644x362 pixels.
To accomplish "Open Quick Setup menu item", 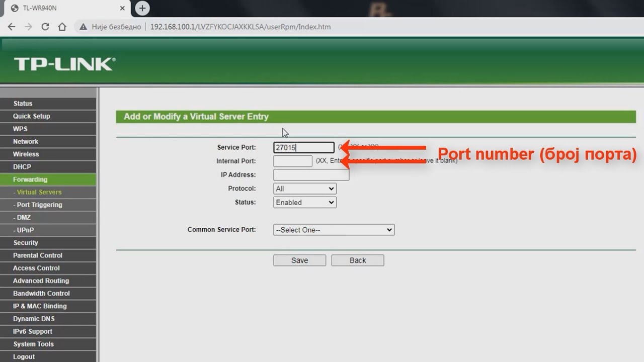I will pos(48,116).
